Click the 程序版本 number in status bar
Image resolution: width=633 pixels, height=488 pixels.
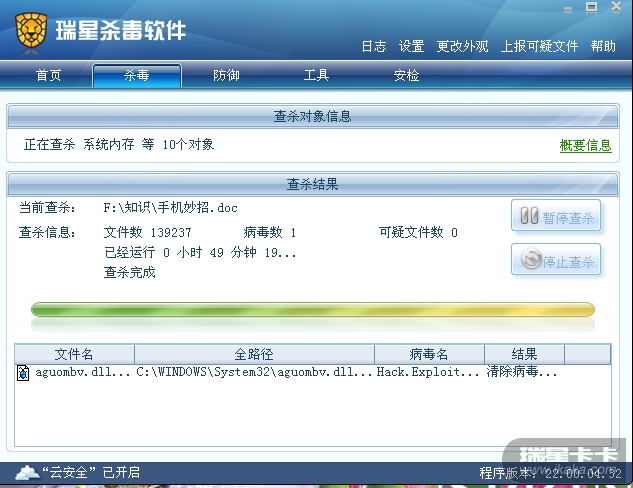[x=550, y=473]
